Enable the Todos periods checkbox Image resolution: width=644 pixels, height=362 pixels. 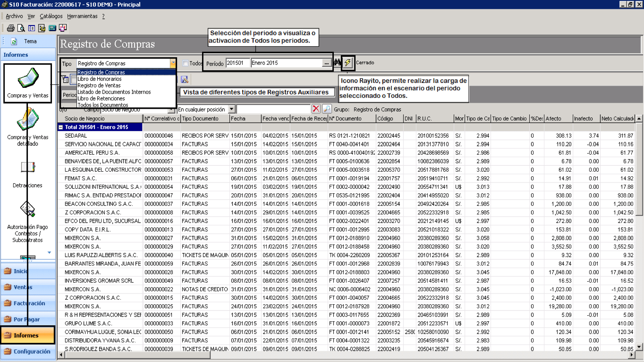185,63
